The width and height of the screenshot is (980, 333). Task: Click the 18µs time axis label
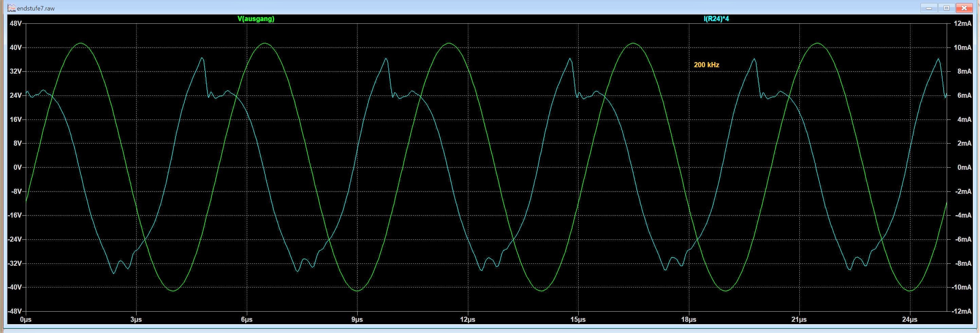coord(689,320)
